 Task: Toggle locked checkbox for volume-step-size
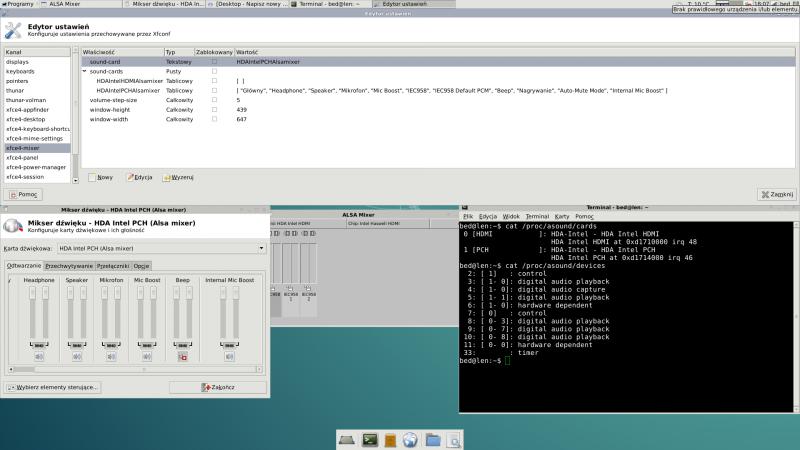point(213,100)
